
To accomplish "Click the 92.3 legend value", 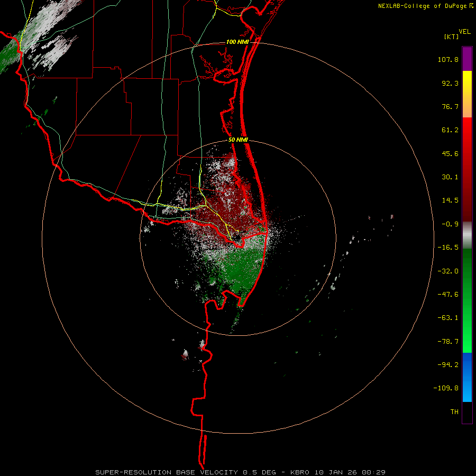I will click(450, 83).
